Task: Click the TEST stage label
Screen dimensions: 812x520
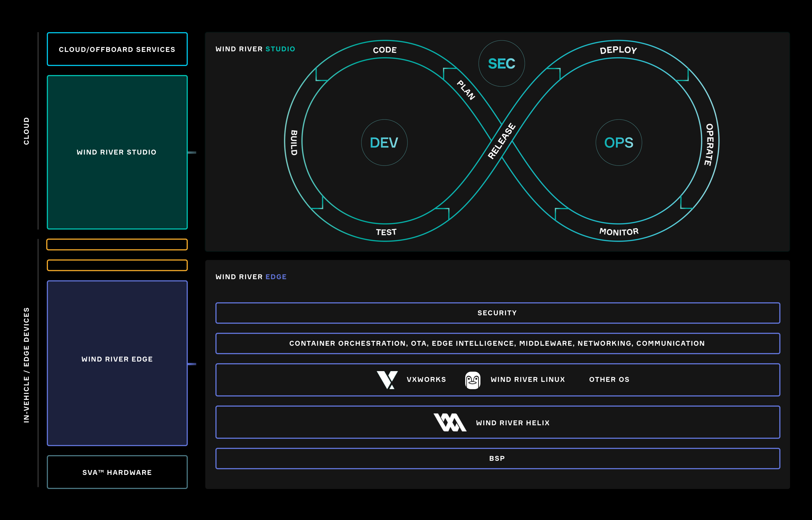Action: 386,232
